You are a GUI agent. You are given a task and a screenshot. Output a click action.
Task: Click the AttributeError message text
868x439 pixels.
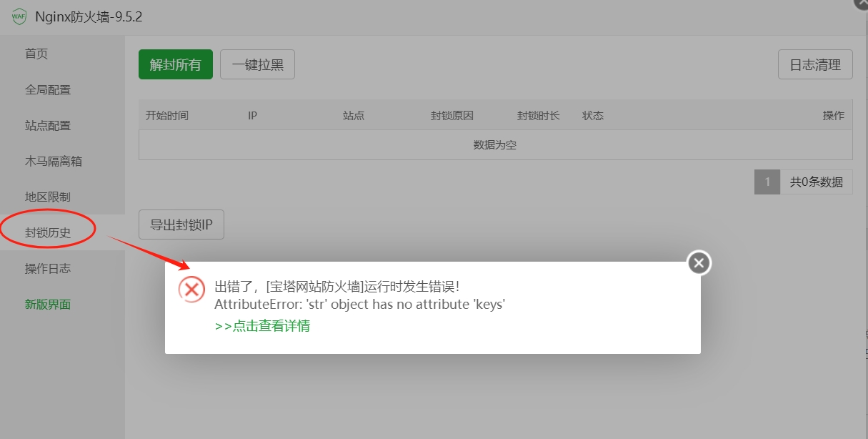tap(360, 305)
